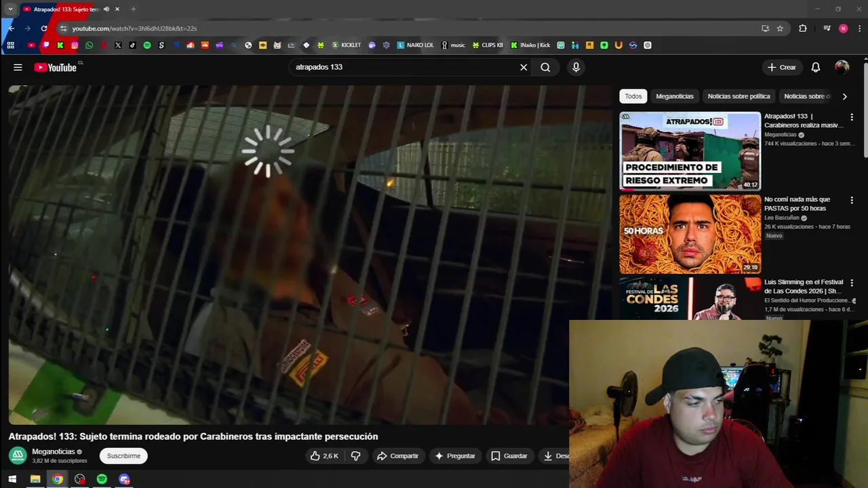Open the YouTube guide hamburger menu
This screenshot has height=488, width=868.
(18, 67)
